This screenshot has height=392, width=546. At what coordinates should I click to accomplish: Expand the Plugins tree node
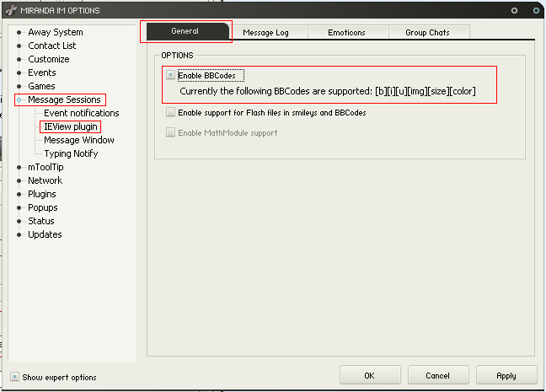point(19,195)
